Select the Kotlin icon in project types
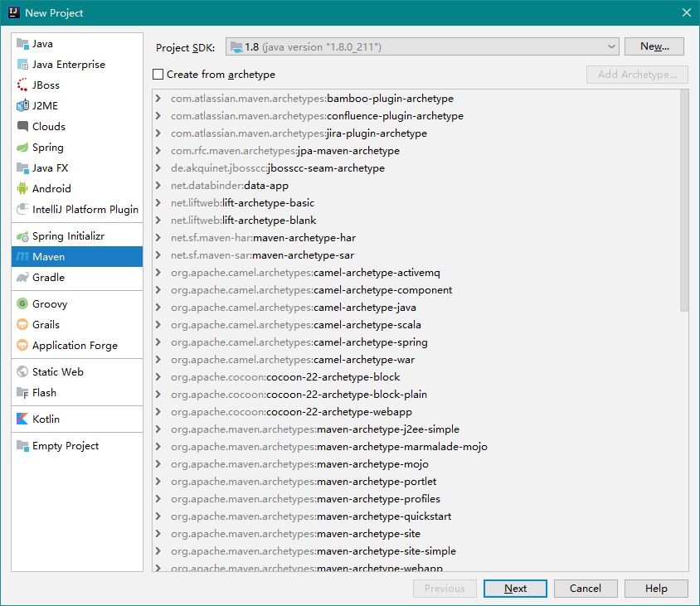700x606 pixels. [x=23, y=419]
